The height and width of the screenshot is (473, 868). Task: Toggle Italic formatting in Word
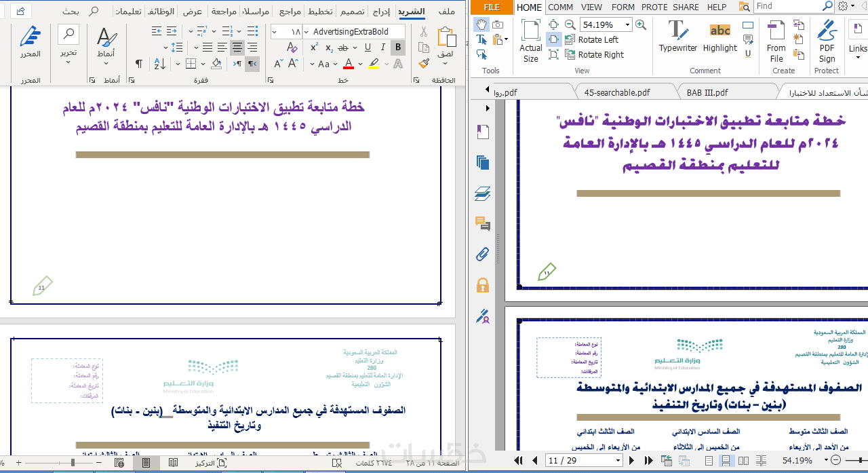click(383, 48)
